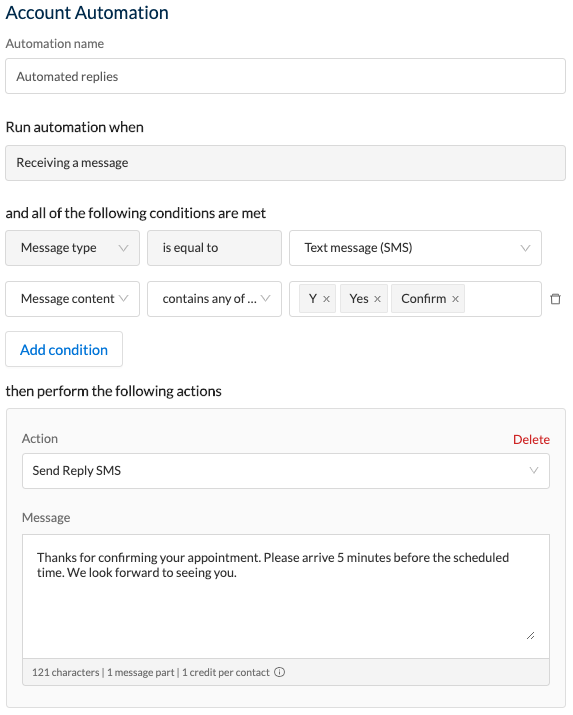Screen dimensions: 573x715
Task: Focus the Automation name input field
Action: pyautogui.click(x=285, y=76)
